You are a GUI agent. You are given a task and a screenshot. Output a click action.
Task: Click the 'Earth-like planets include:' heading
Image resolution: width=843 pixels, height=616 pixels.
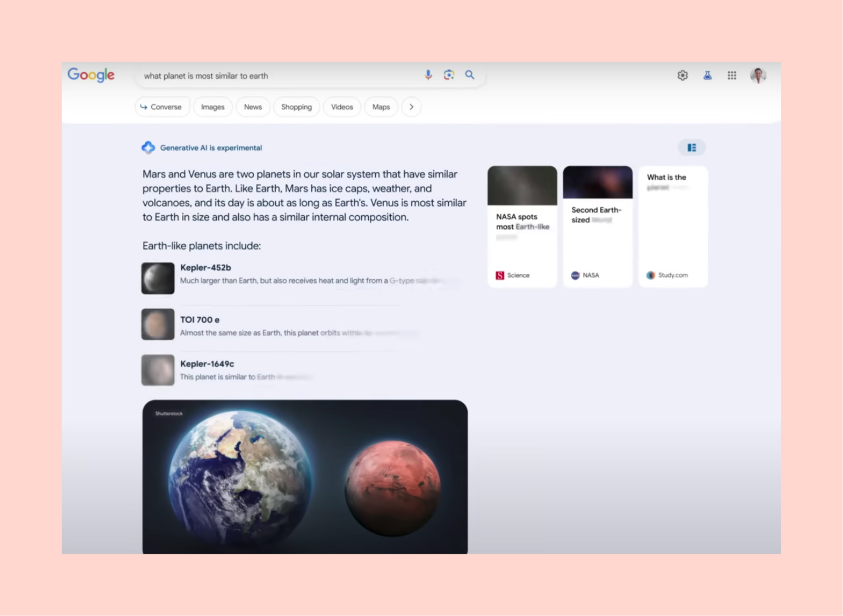pyautogui.click(x=202, y=245)
